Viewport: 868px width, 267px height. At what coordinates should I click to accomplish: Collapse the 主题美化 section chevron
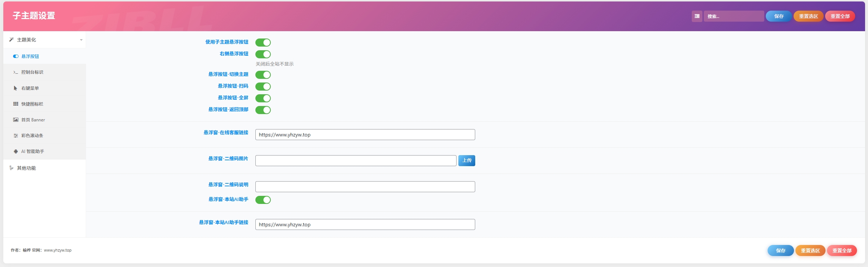pyautogui.click(x=81, y=40)
